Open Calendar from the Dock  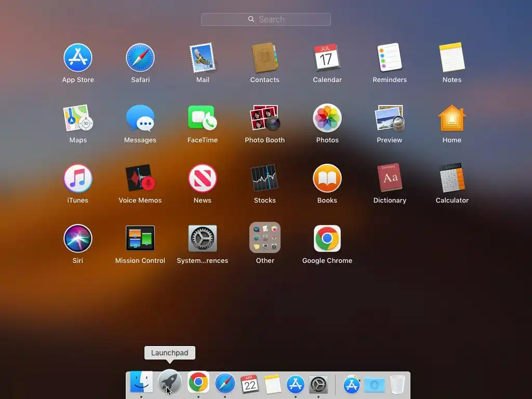250,384
